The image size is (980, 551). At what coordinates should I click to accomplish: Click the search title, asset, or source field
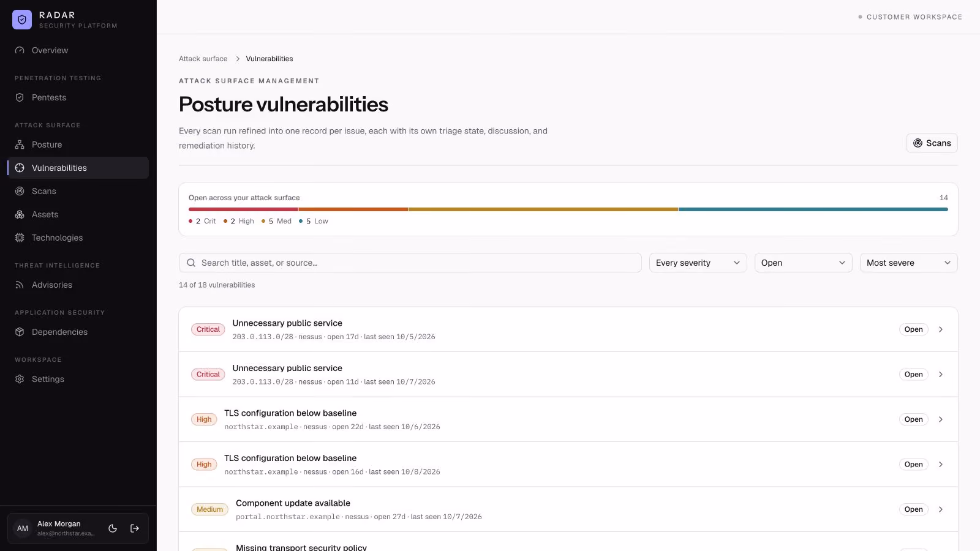coord(410,263)
